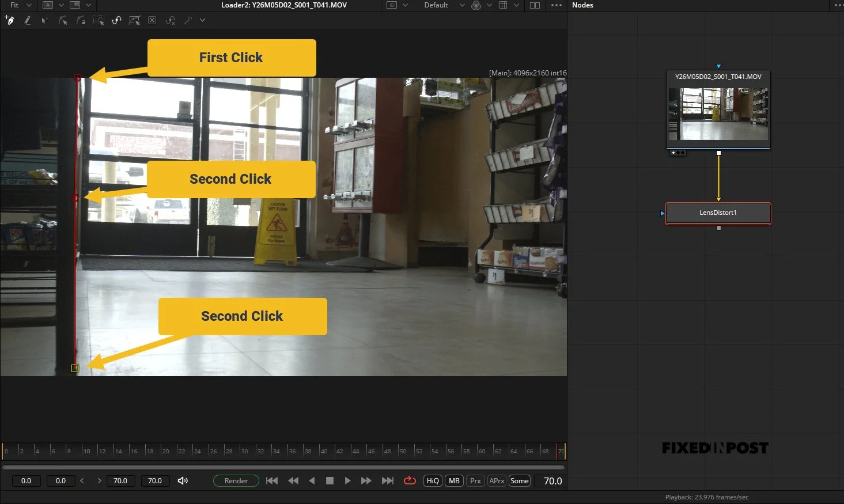
Task: Select the add points pen tool
Action: tap(9, 20)
